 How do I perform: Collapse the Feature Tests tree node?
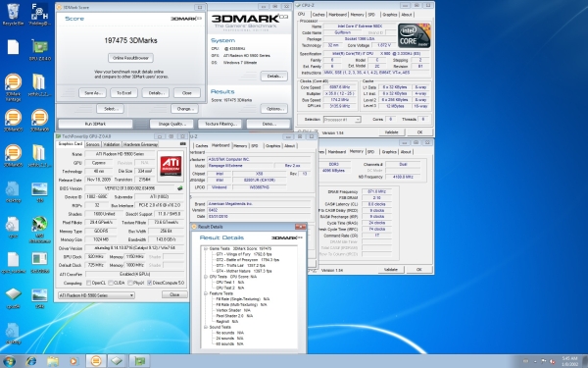205,293
